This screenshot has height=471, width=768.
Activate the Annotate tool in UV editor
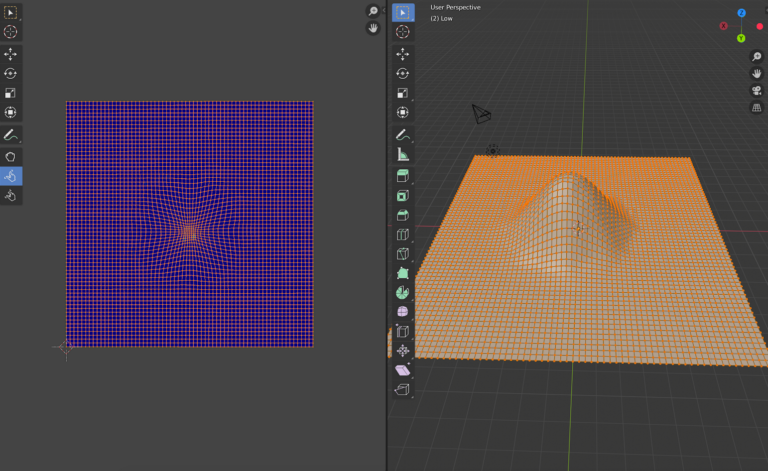click(10, 135)
